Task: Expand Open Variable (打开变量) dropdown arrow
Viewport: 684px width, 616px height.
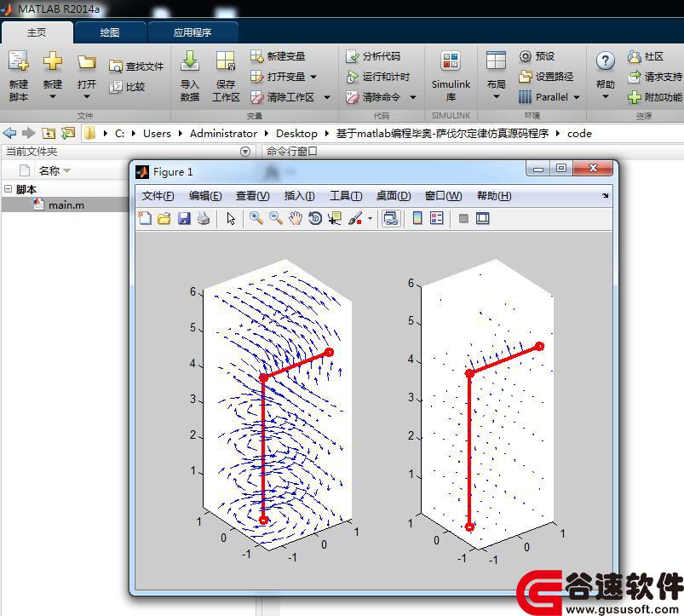Action: [x=313, y=77]
